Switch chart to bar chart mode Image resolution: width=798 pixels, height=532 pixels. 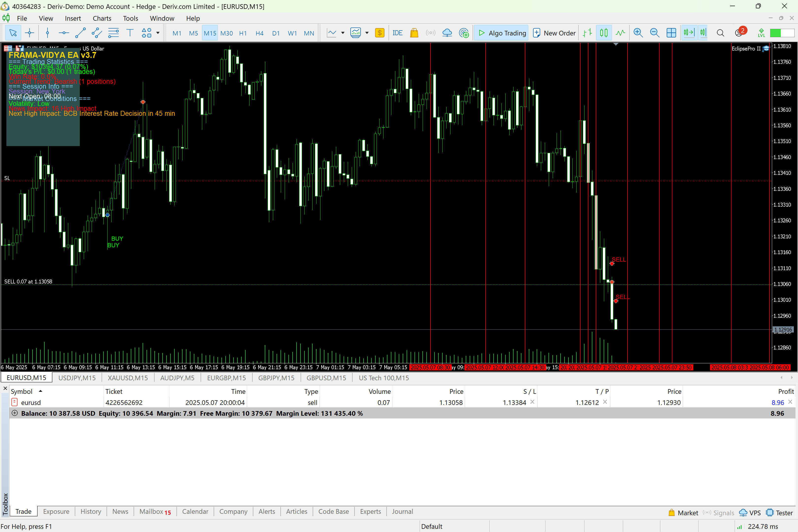click(587, 33)
